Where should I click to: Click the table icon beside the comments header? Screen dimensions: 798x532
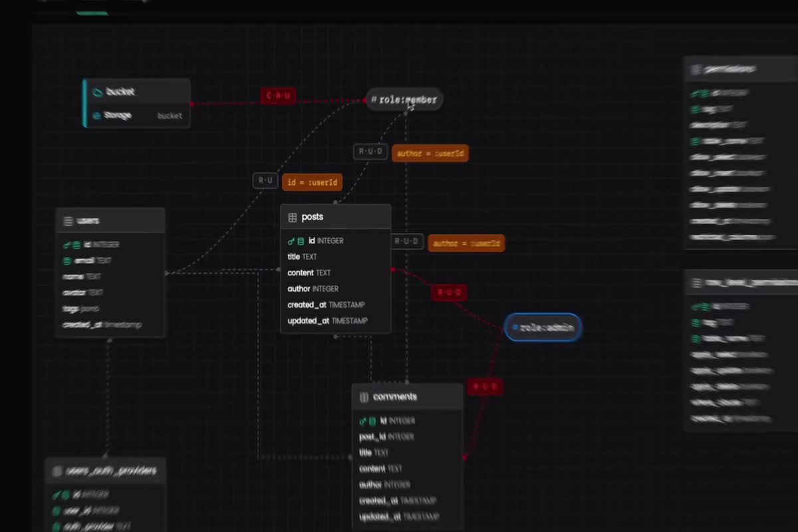[x=364, y=398]
